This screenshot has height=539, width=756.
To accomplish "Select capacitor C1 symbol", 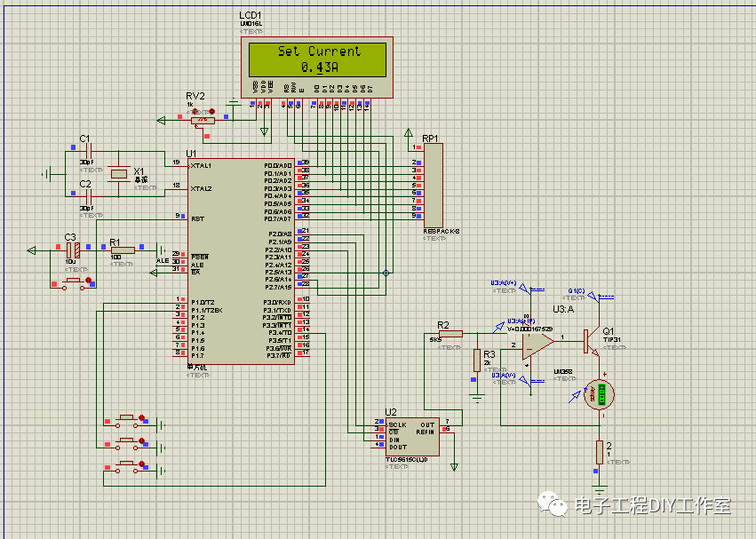I will 87,151.
